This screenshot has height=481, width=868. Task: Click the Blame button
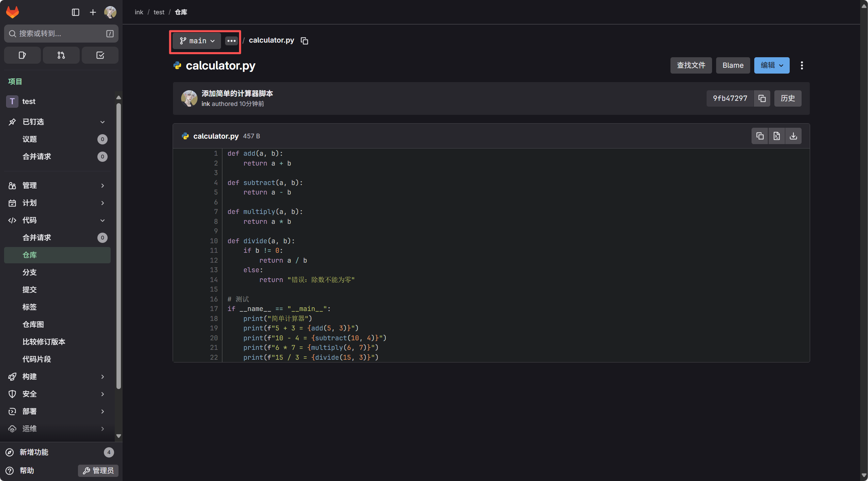click(733, 65)
